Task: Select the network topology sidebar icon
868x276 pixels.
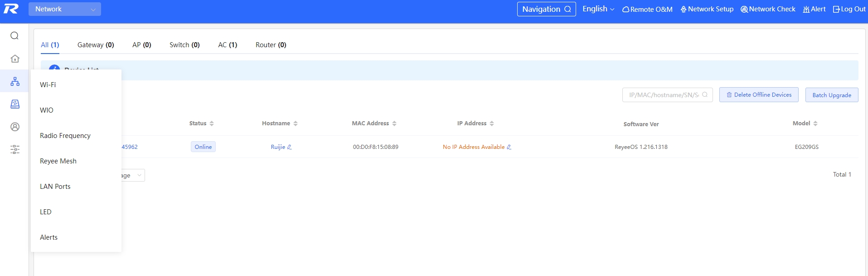Action: tap(15, 81)
